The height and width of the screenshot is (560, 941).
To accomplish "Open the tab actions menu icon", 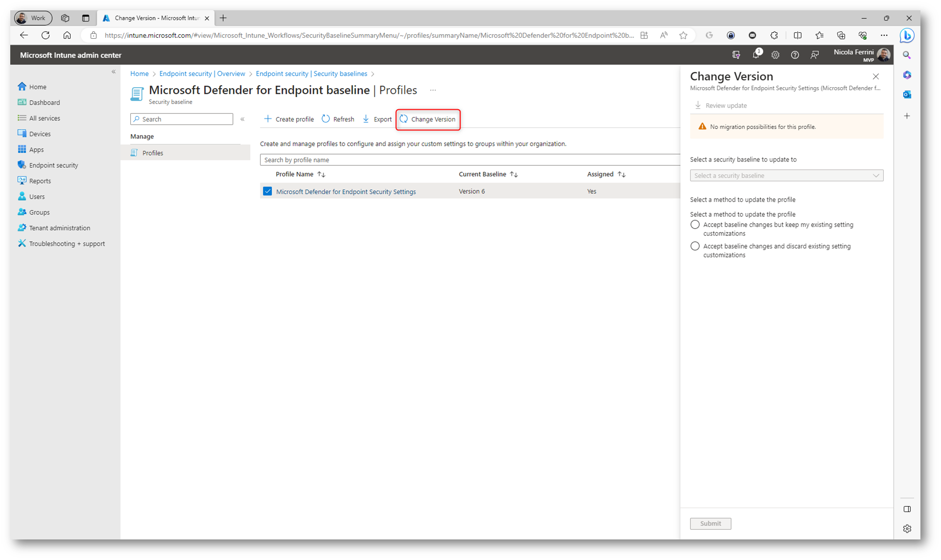I will 86,18.
